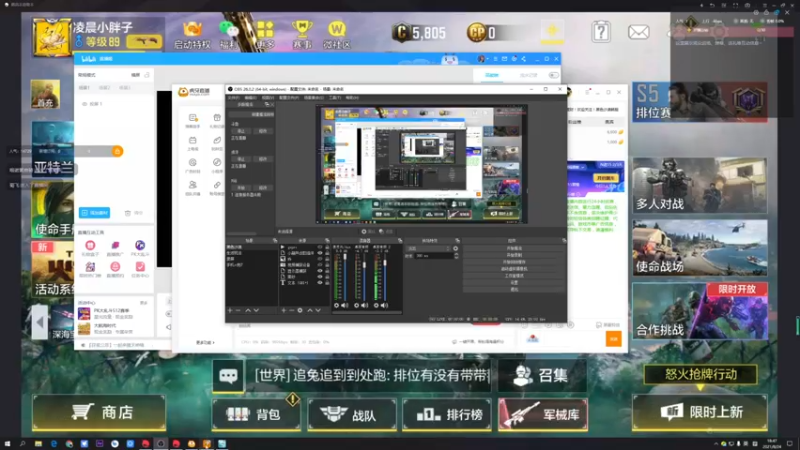Open OBS from the Windows taskbar

[161, 444]
